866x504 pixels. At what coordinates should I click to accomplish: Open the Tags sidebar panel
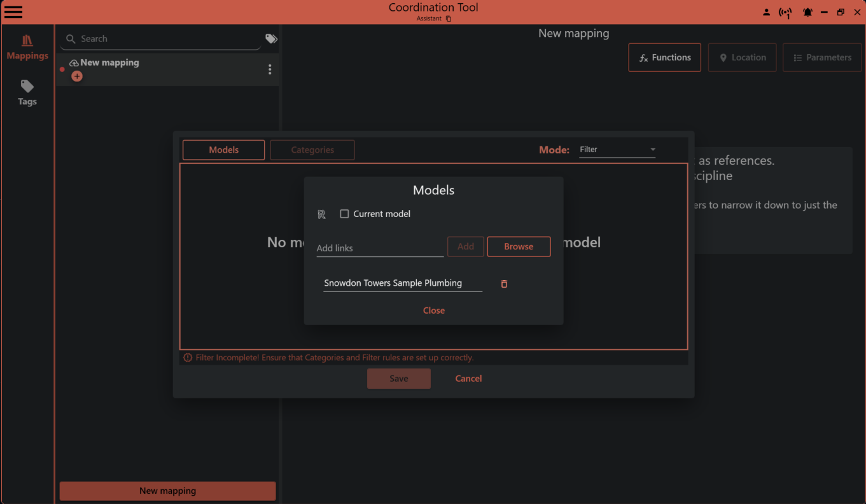click(27, 93)
